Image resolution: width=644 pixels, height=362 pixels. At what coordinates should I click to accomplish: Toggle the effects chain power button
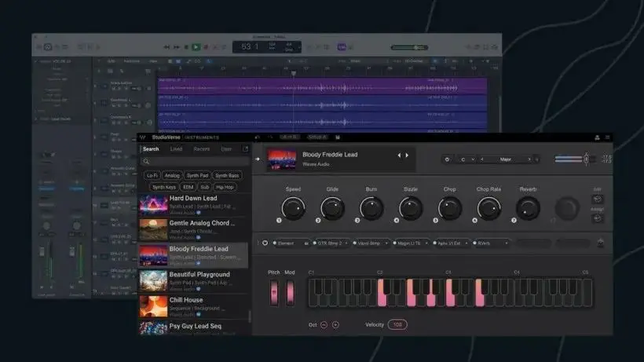(x=265, y=243)
